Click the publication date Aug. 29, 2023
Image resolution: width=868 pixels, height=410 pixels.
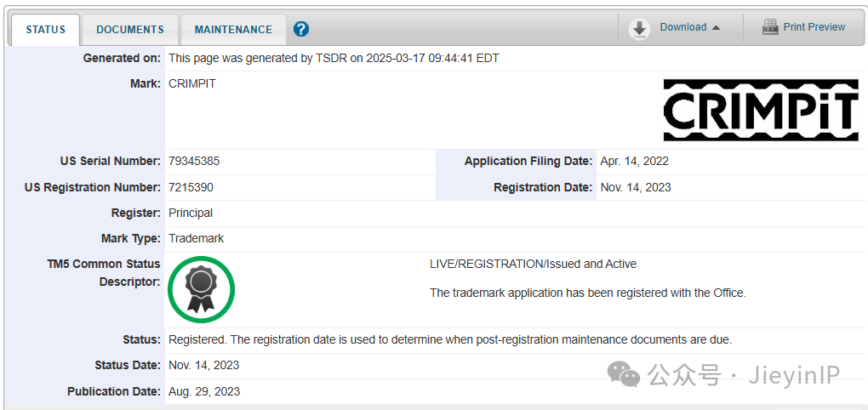[x=204, y=391]
